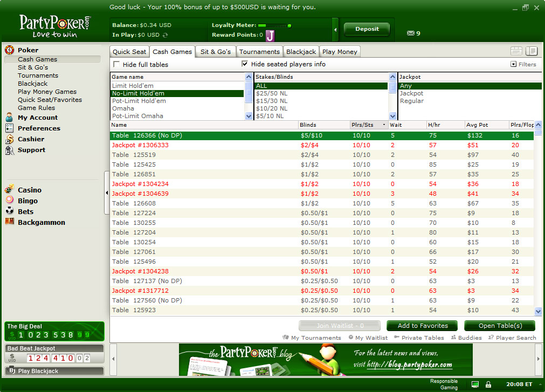
Task: Collapse the left sidebar arrow handle
Action: point(107,193)
